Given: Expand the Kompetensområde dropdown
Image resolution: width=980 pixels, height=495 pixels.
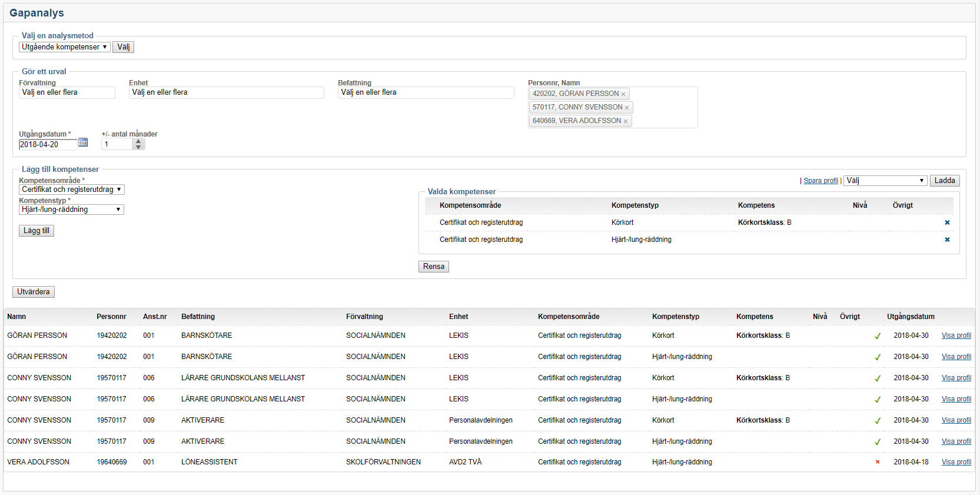Looking at the screenshot, I should tap(71, 190).
